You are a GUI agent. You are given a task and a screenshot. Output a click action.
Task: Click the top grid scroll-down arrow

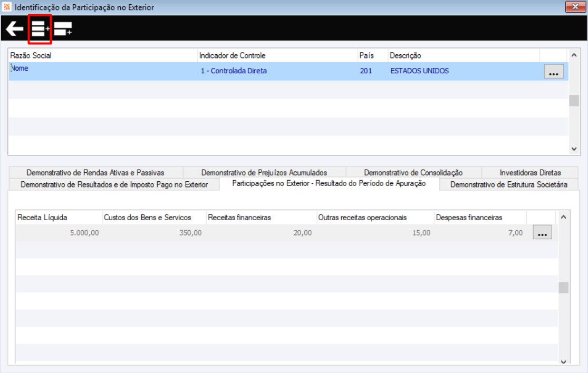click(x=574, y=149)
